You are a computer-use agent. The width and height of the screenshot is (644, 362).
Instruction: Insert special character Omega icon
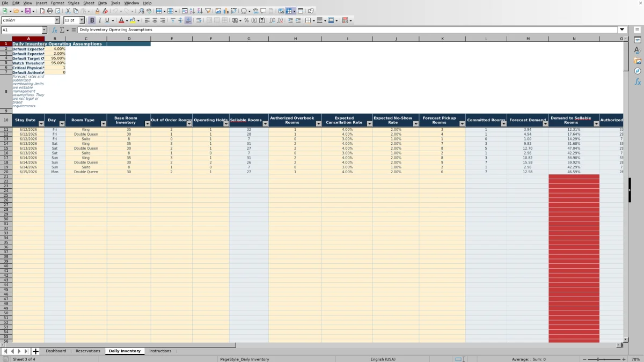[244, 11]
